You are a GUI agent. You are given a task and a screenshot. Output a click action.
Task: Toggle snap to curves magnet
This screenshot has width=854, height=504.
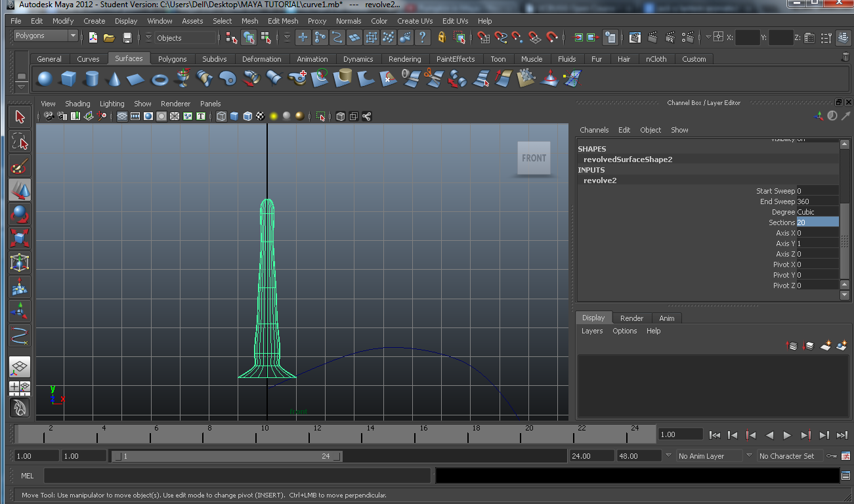pyautogui.click(x=501, y=37)
